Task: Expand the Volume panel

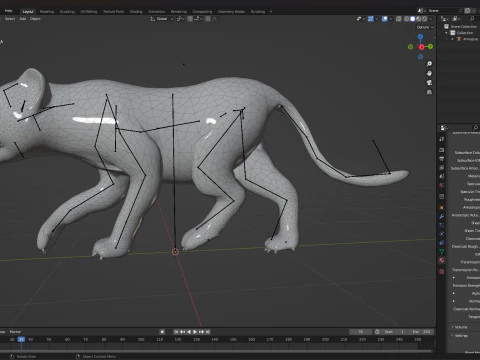Action: 461,327
